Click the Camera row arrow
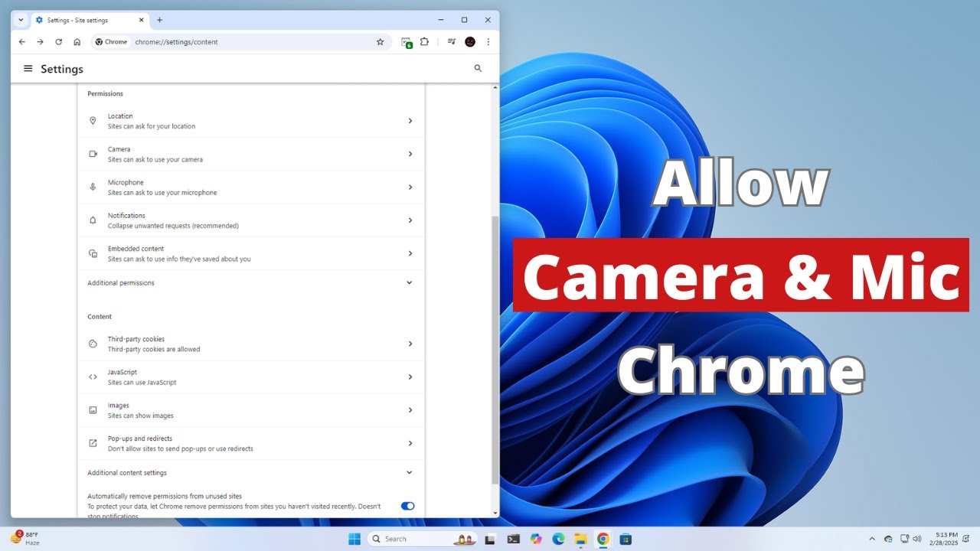The width and height of the screenshot is (980, 551). click(x=410, y=154)
